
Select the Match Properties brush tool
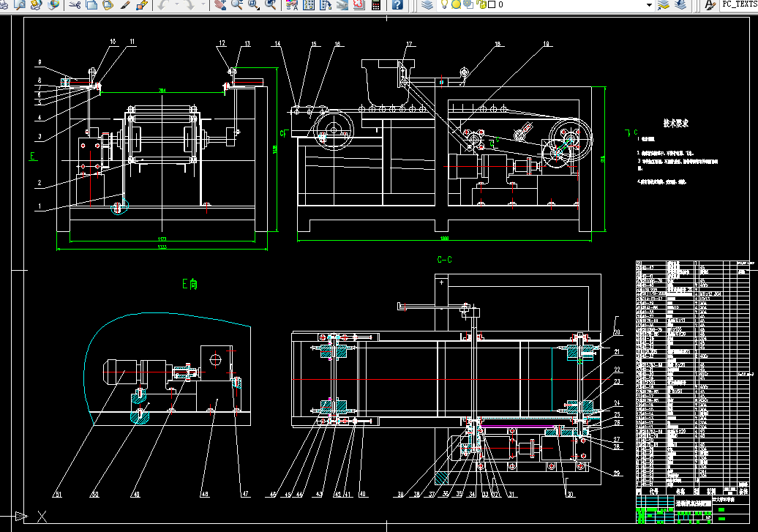pyautogui.click(x=125, y=4)
